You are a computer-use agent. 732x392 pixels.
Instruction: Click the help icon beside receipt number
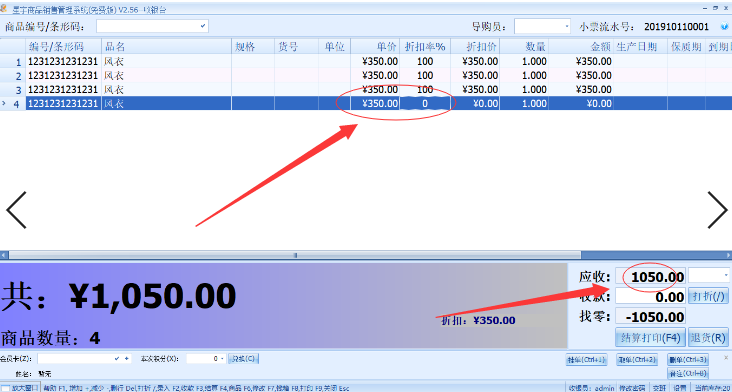tap(725, 27)
